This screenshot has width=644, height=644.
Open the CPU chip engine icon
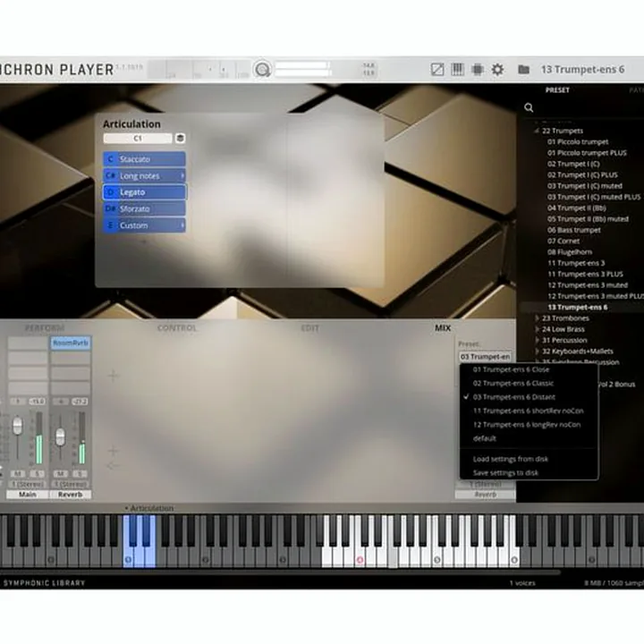point(478,70)
